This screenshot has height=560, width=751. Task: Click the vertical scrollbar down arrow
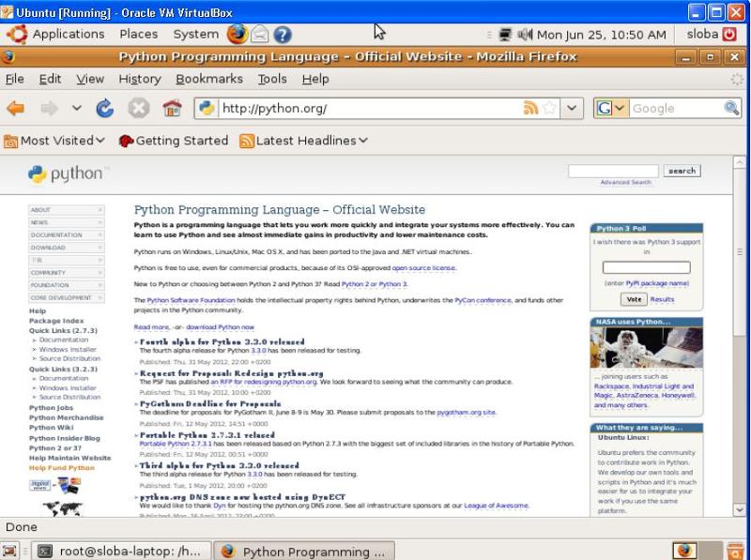pyautogui.click(x=739, y=509)
